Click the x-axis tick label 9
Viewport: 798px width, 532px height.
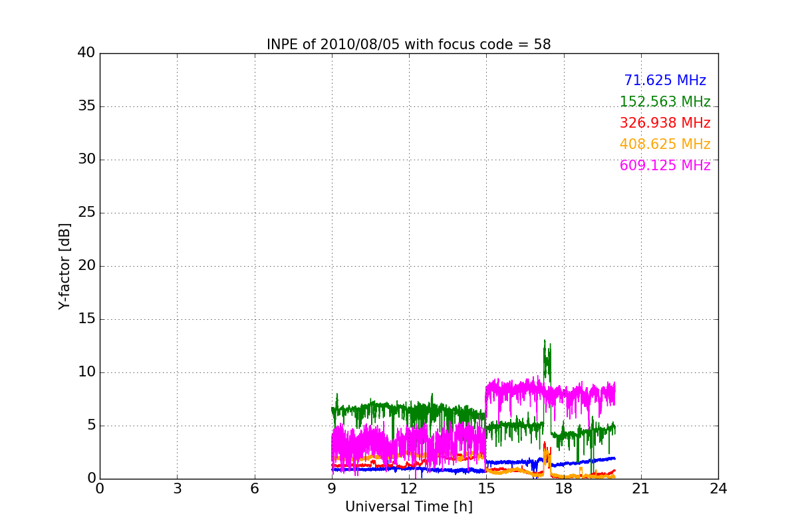click(332, 489)
